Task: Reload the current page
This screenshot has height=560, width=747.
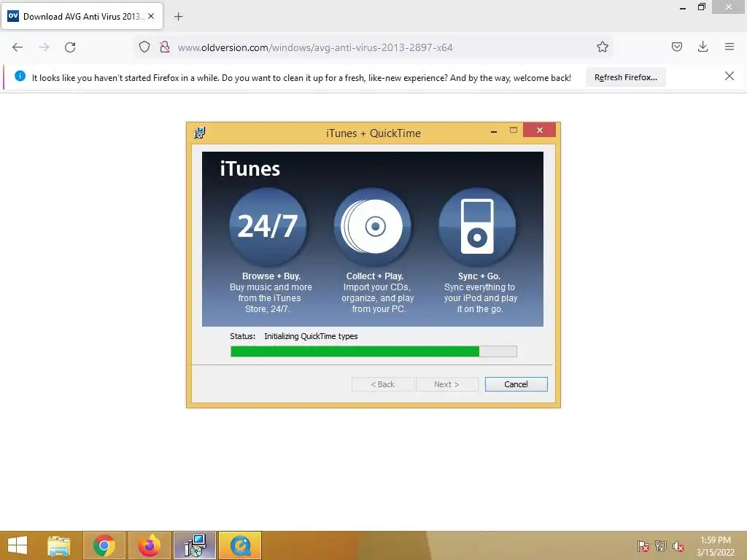Action: tap(70, 47)
